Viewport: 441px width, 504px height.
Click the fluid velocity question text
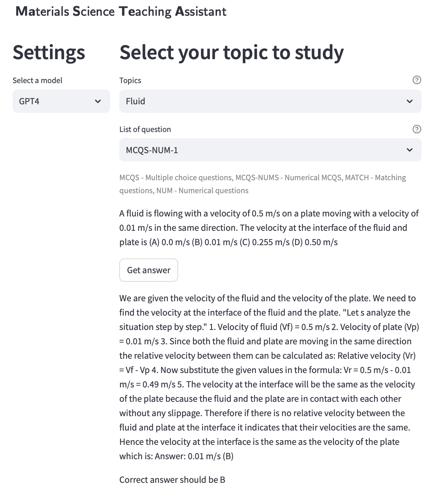coord(269,228)
